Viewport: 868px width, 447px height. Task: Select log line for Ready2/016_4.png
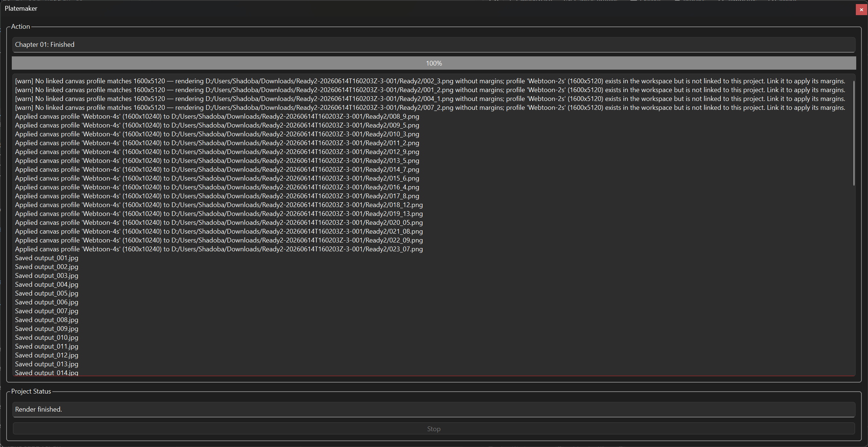coord(217,187)
